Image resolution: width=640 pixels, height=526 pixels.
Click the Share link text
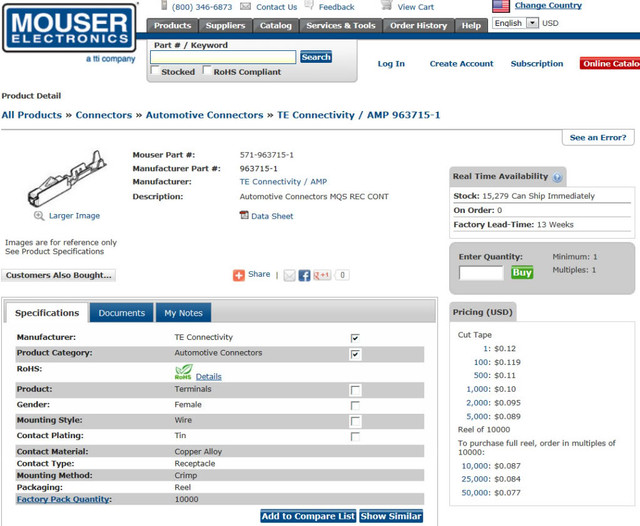[259, 274]
